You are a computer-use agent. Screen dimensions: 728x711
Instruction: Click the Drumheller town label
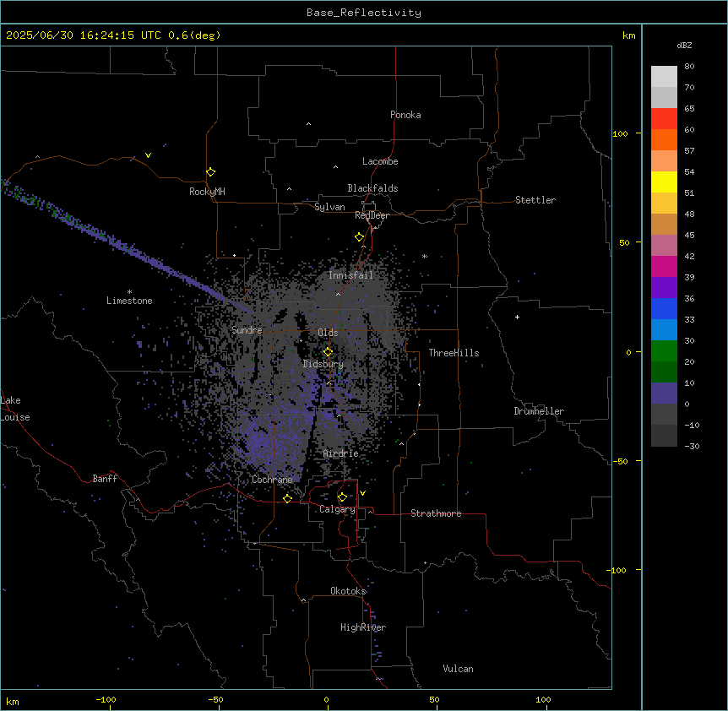tap(539, 411)
